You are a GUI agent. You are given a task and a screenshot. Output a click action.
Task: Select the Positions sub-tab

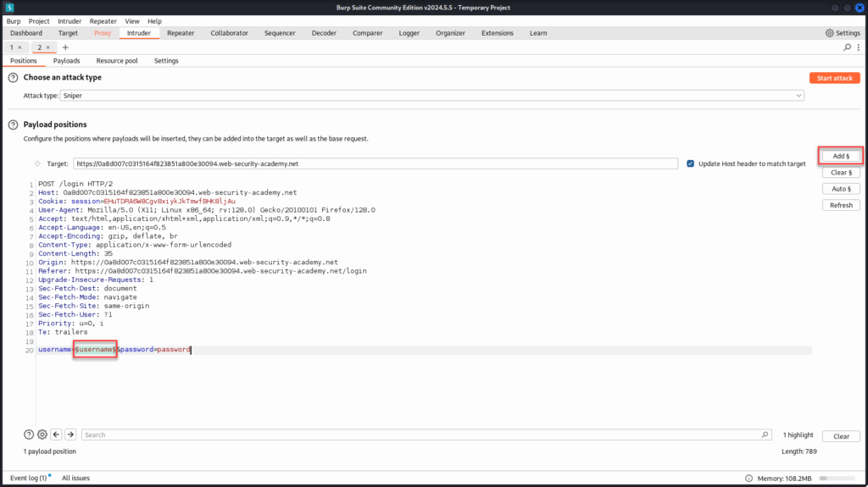tap(23, 61)
